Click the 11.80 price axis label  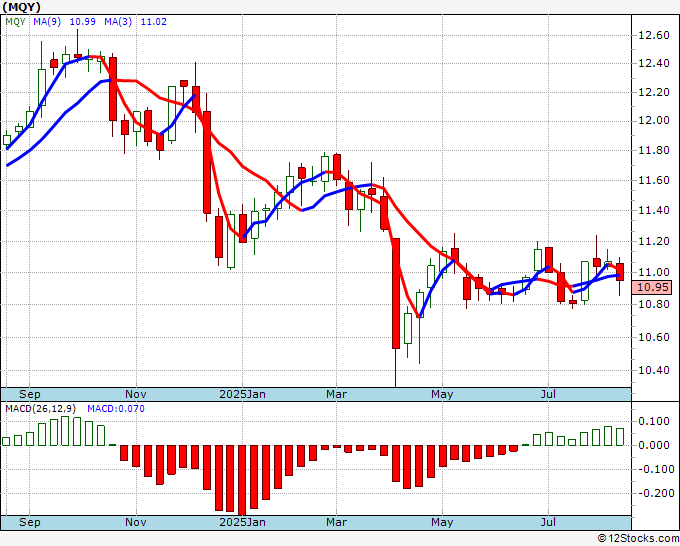[654, 150]
